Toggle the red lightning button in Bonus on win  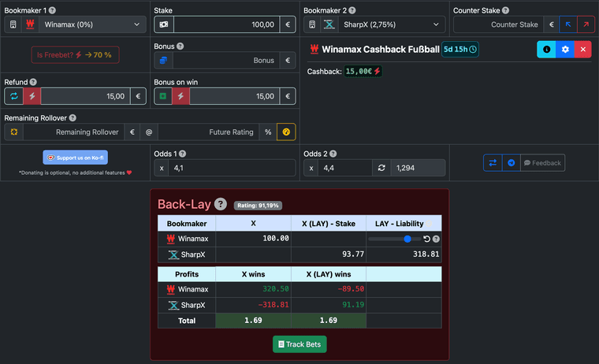[x=180, y=96]
